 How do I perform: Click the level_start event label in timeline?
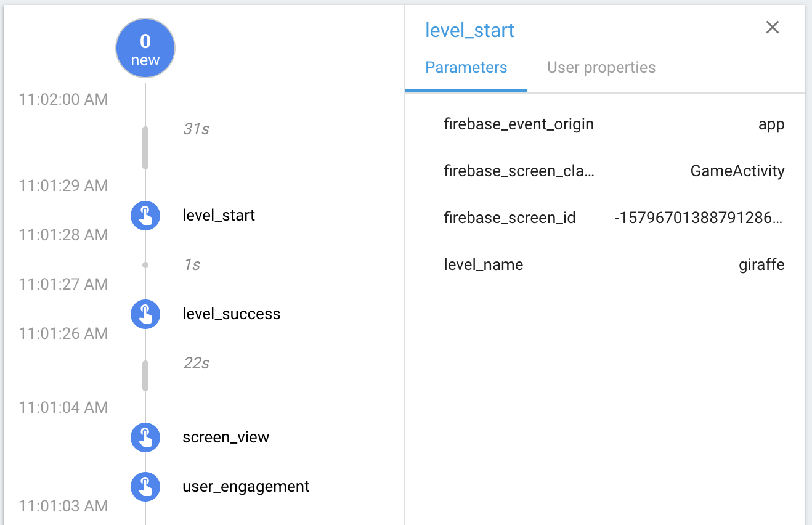coord(219,216)
